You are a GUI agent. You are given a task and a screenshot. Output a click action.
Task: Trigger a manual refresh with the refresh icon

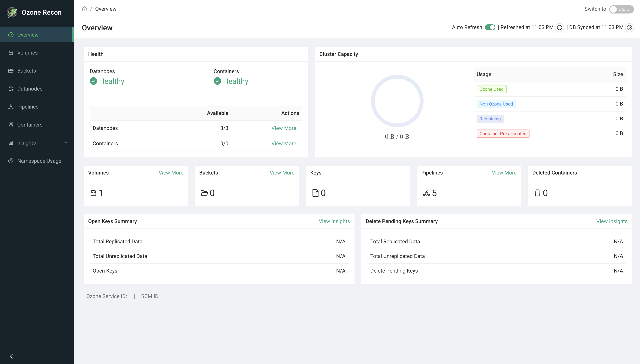click(560, 28)
